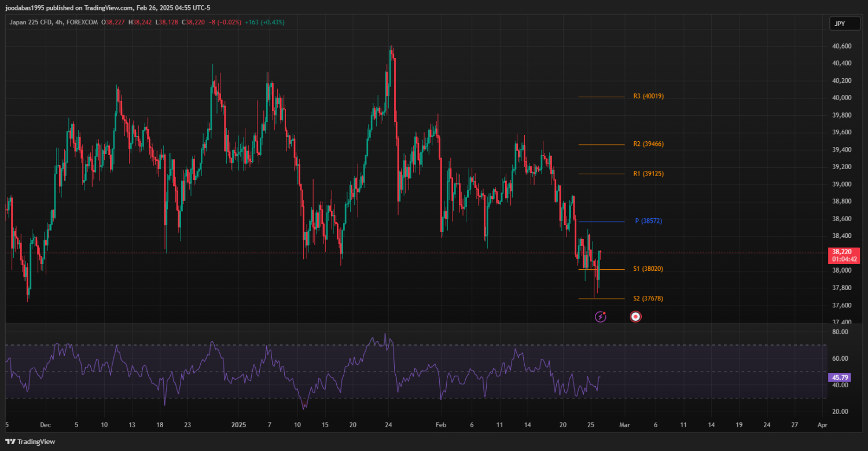Click the purple 45.79 RSI value tag
Screen dimensions: 868x451
pyautogui.click(x=839, y=377)
